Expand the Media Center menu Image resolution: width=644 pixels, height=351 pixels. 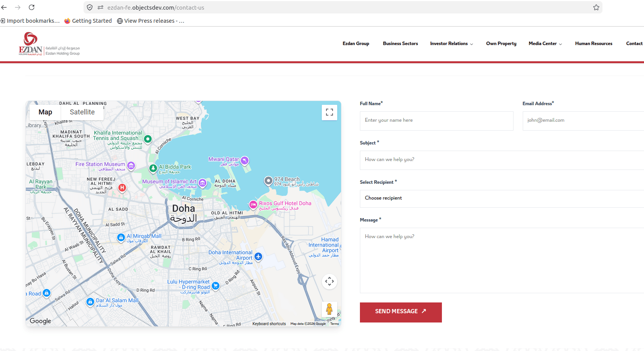pyautogui.click(x=545, y=44)
